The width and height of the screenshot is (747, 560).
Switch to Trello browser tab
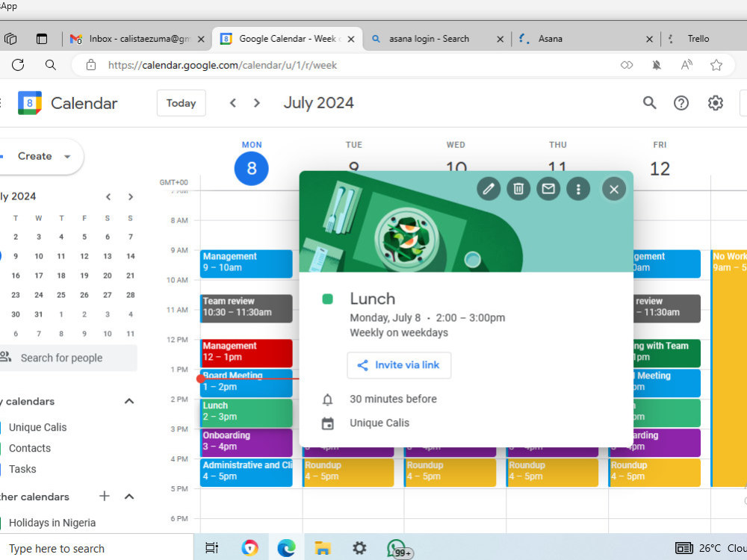pos(704,39)
